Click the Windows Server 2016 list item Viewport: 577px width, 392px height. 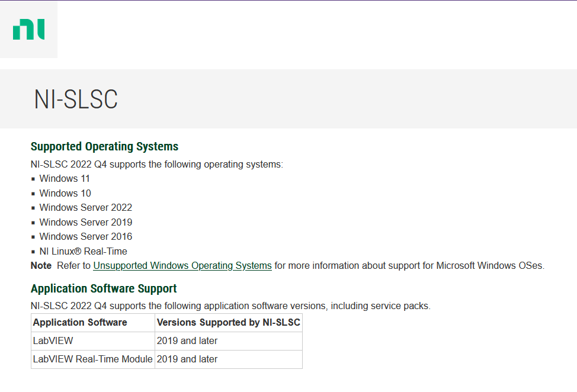[x=86, y=236]
